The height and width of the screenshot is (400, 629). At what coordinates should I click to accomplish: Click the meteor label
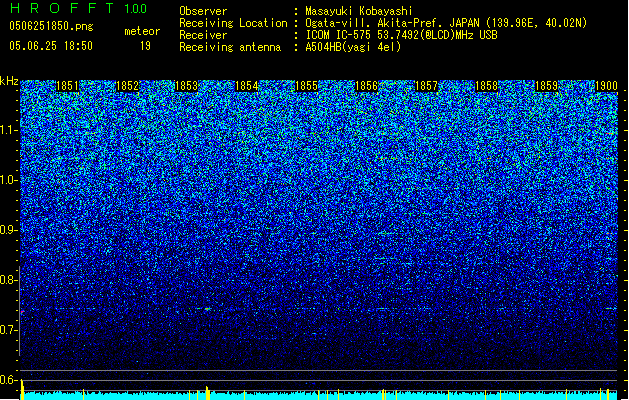coord(142,31)
